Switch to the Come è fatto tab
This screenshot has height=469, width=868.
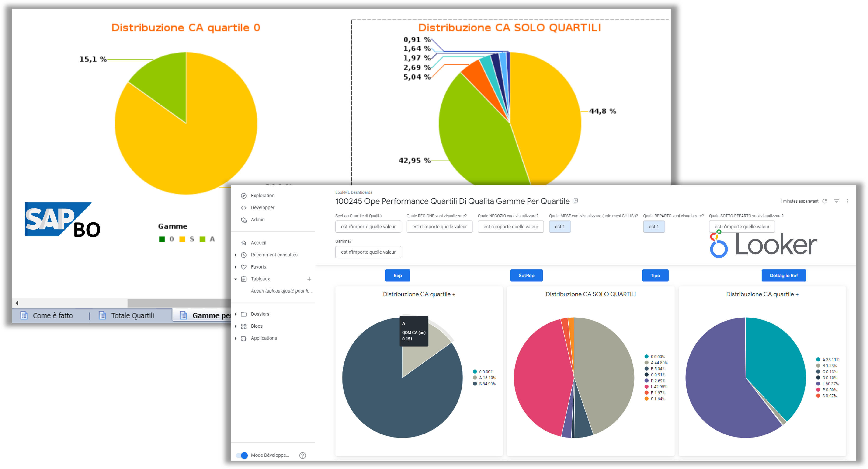[47, 316]
